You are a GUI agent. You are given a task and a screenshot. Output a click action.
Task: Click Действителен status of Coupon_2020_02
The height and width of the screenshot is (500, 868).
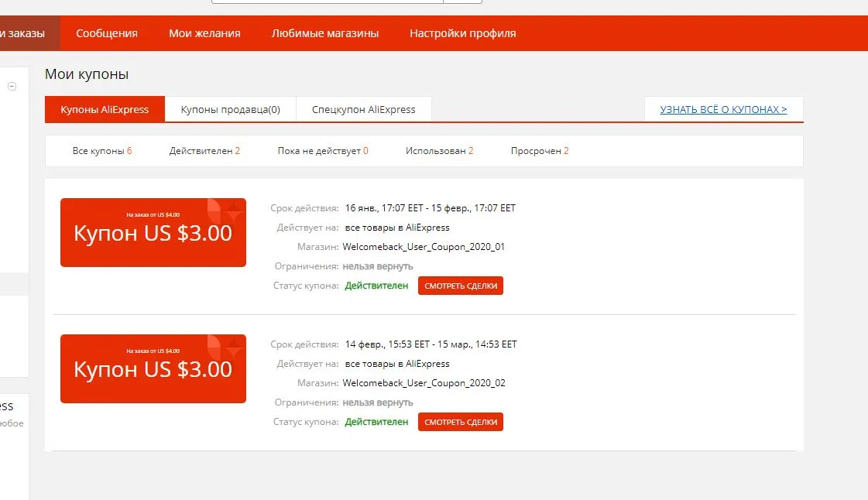[376, 422]
